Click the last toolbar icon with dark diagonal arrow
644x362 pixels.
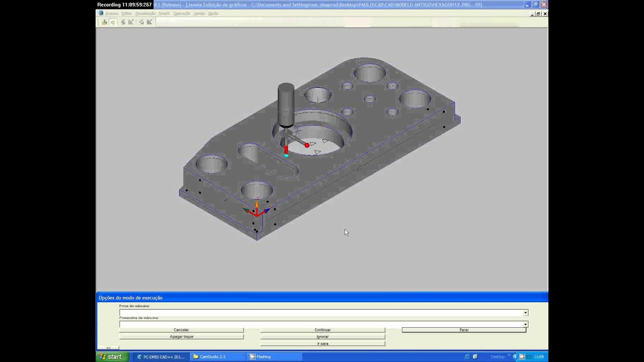pyautogui.click(x=149, y=22)
